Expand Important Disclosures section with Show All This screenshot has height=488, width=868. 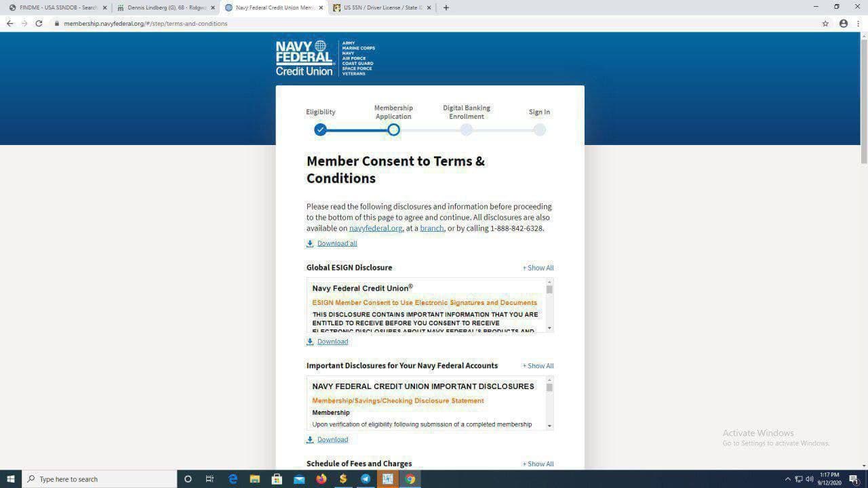coord(538,366)
